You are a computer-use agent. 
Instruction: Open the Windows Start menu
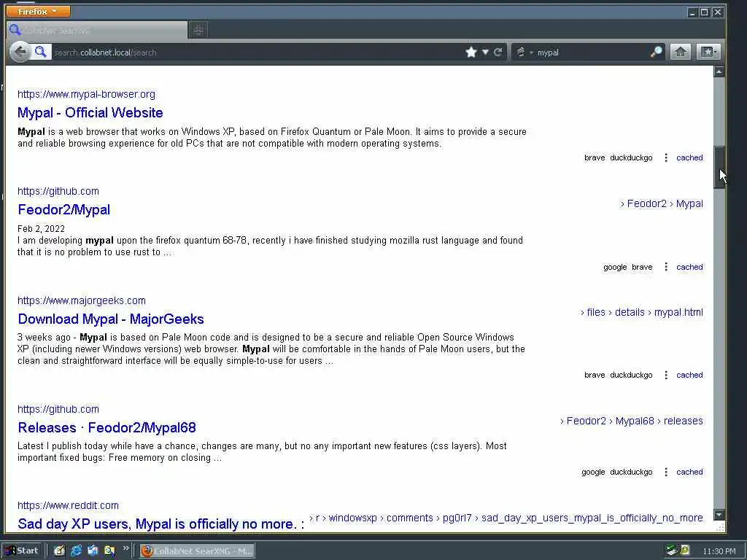point(23,551)
